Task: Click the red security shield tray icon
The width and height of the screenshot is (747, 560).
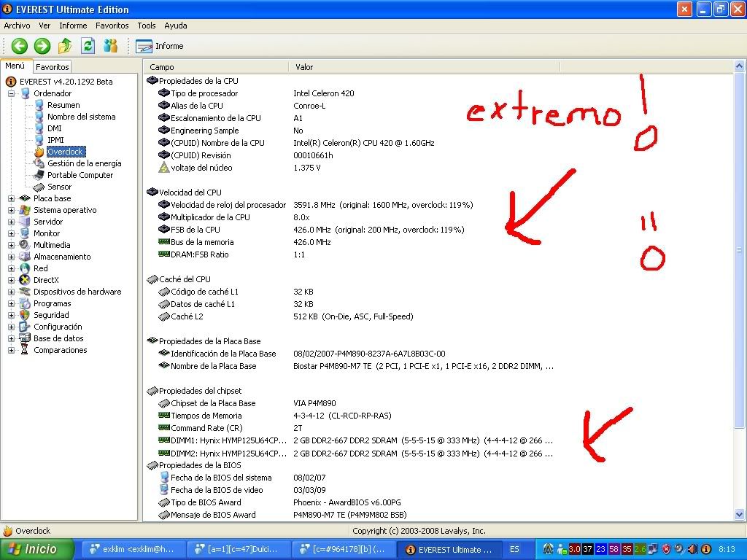Action: [x=666, y=549]
